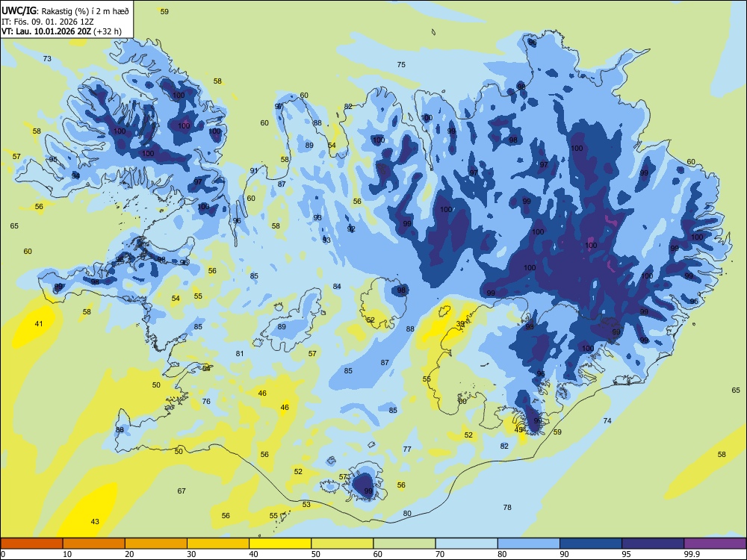
Task: Click the '99.9' legend scale label
Action: pyautogui.click(x=692, y=554)
